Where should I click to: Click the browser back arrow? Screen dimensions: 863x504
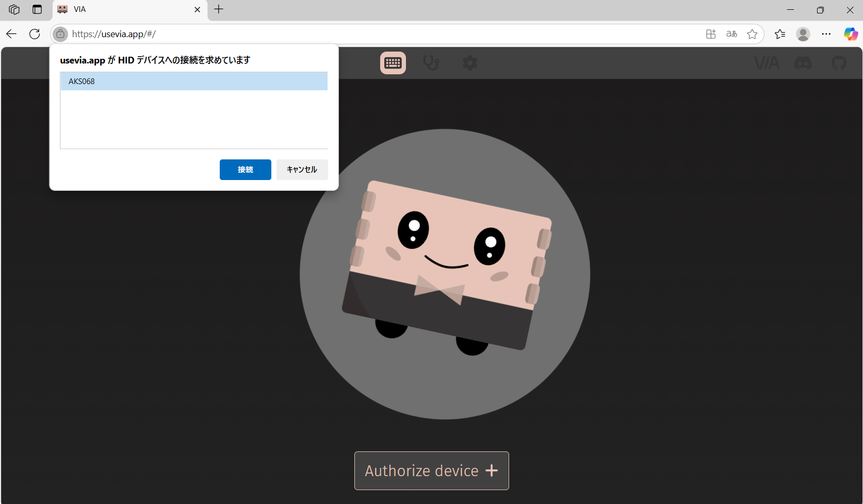11,34
